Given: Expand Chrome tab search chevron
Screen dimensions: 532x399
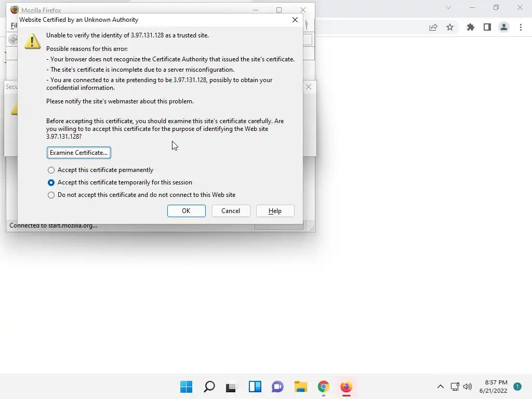Looking at the screenshot, I should pos(448,7).
